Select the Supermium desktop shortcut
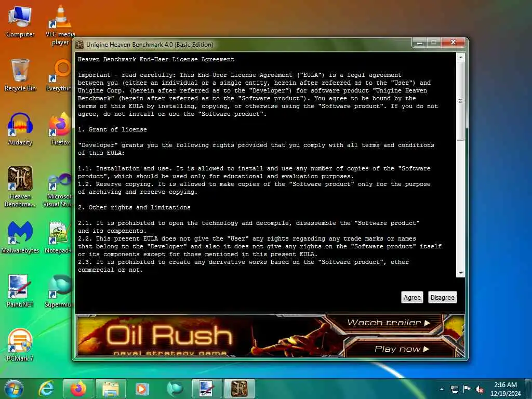 click(58, 291)
